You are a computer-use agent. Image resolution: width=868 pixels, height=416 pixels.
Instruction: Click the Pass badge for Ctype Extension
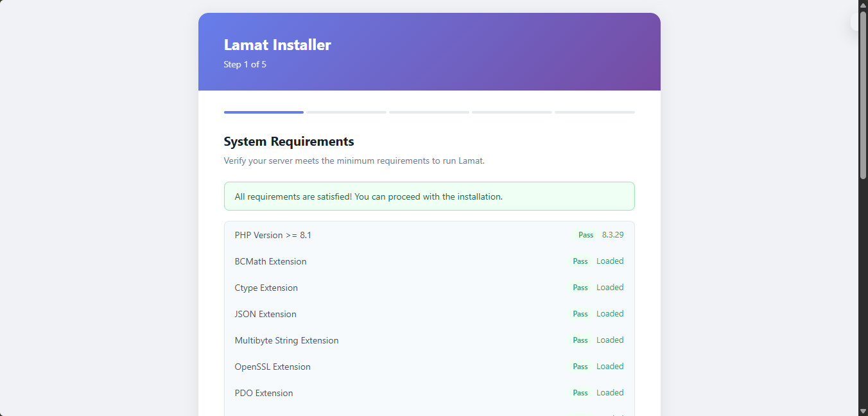point(580,288)
